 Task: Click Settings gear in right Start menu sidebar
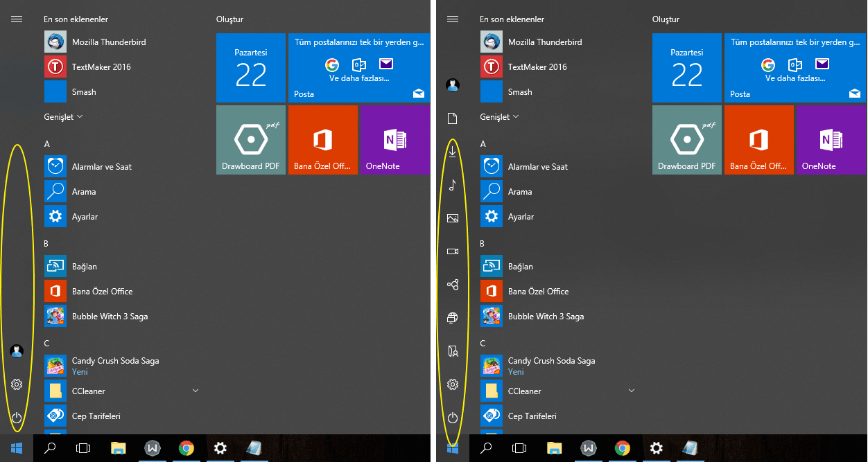click(x=453, y=384)
